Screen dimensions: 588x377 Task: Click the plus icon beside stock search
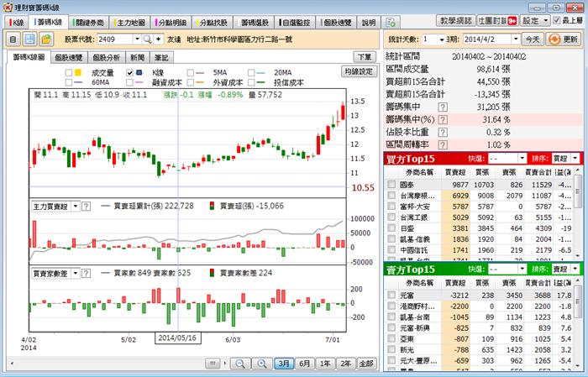pos(159,39)
